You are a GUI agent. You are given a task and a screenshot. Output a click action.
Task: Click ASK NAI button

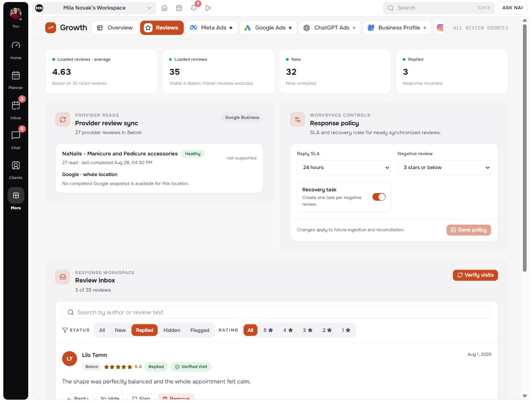click(x=512, y=8)
